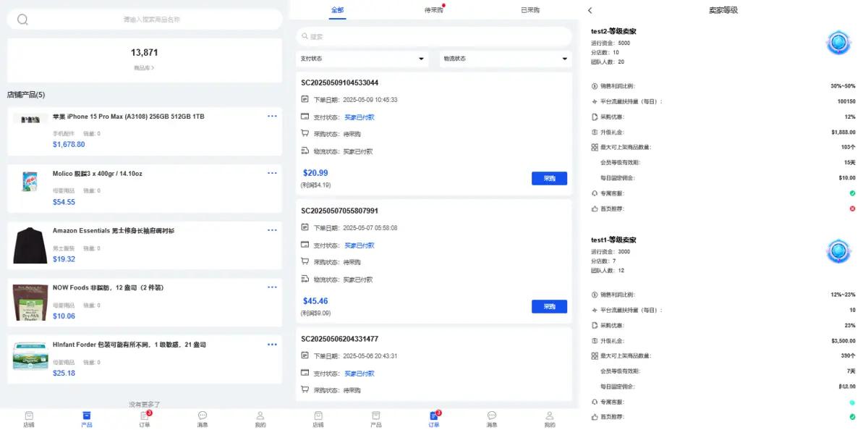The height and width of the screenshot is (430, 868).
Task: Click the magnifier icon in orders search box
Action: click(305, 36)
